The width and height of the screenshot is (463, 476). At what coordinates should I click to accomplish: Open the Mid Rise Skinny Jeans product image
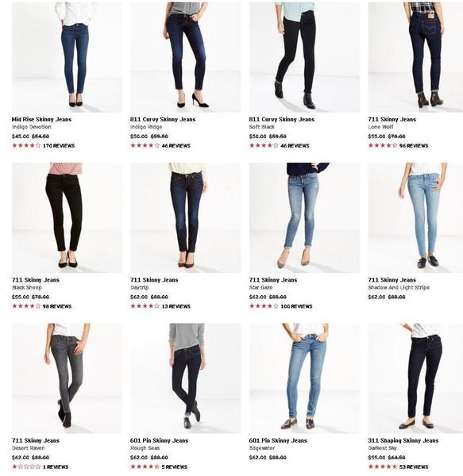(68, 57)
